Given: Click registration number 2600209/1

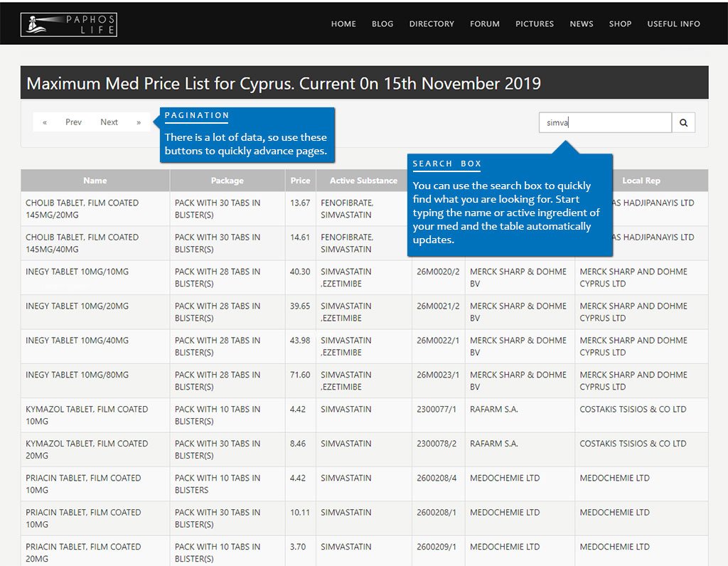Looking at the screenshot, I should [x=437, y=547].
